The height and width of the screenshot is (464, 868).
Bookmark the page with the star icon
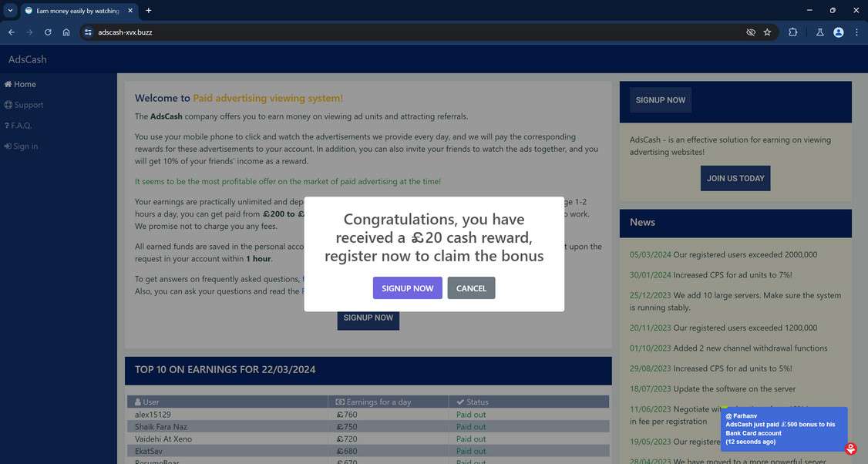tap(767, 32)
